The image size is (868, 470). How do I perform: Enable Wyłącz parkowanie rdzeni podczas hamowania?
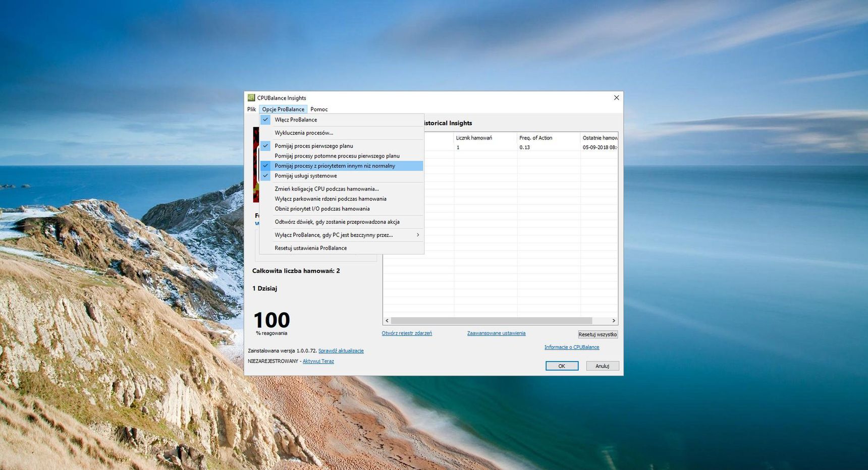point(341,199)
